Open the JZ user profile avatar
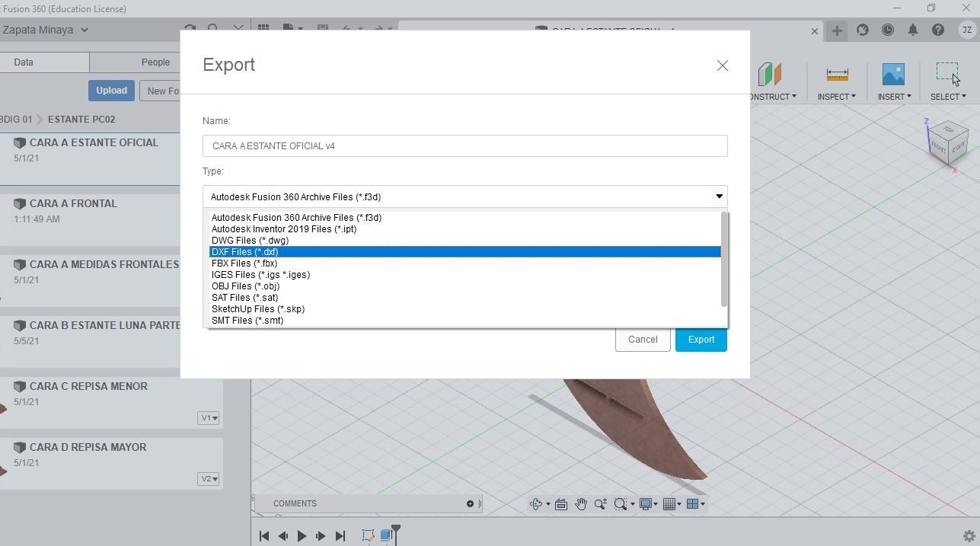 click(x=967, y=30)
